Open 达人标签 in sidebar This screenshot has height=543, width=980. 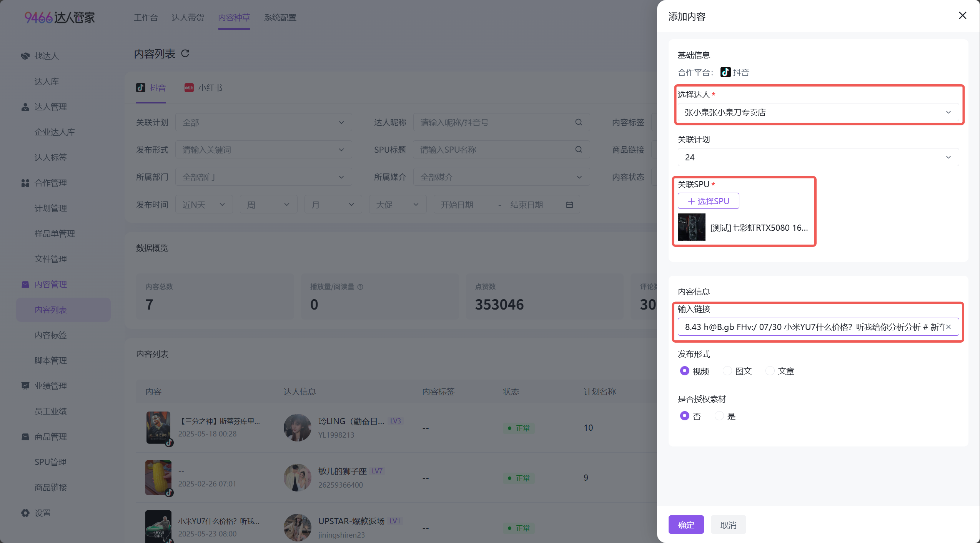click(x=51, y=158)
